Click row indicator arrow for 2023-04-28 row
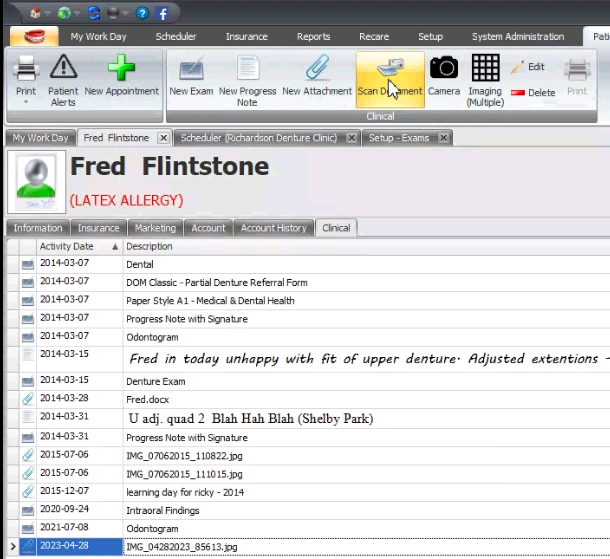The image size is (610, 559). (x=13, y=547)
